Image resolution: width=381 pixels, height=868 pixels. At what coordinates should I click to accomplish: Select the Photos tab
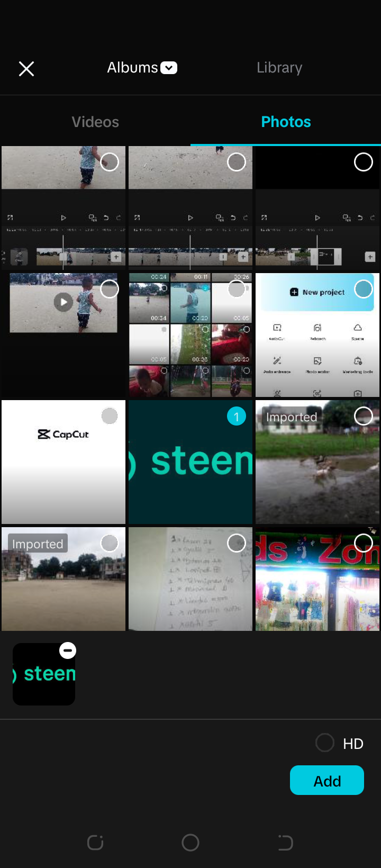coord(286,122)
